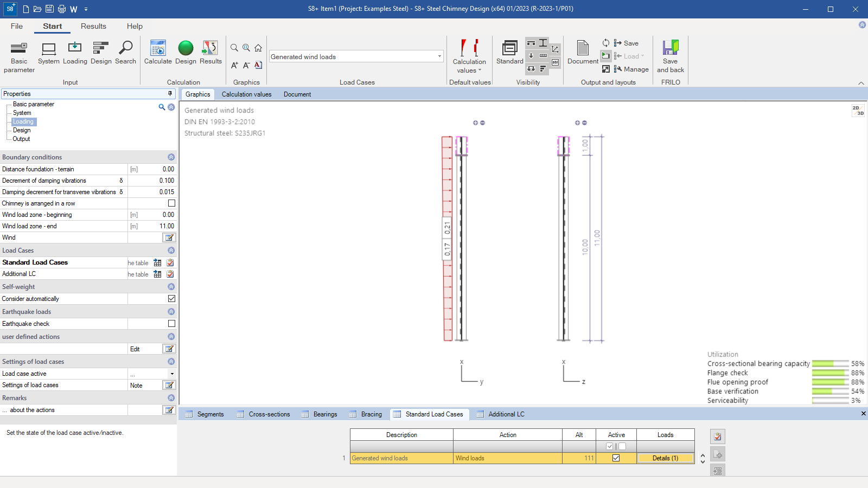Open the Standard visibility setting

click(x=510, y=53)
